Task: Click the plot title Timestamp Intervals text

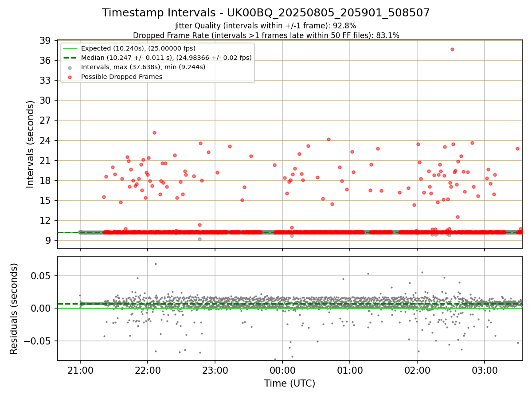Action: pos(266,13)
